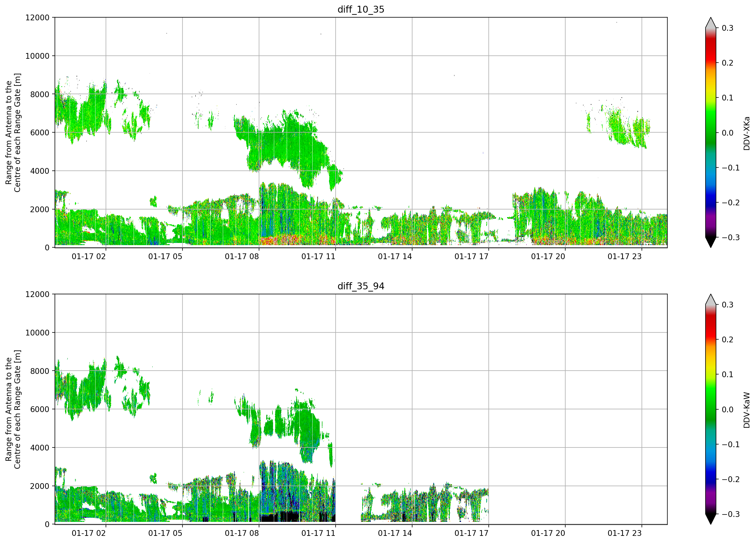Click the range axis label of diff_10_35 plot
The width and height of the screenshot is (756, 543).
coord(13,132)
